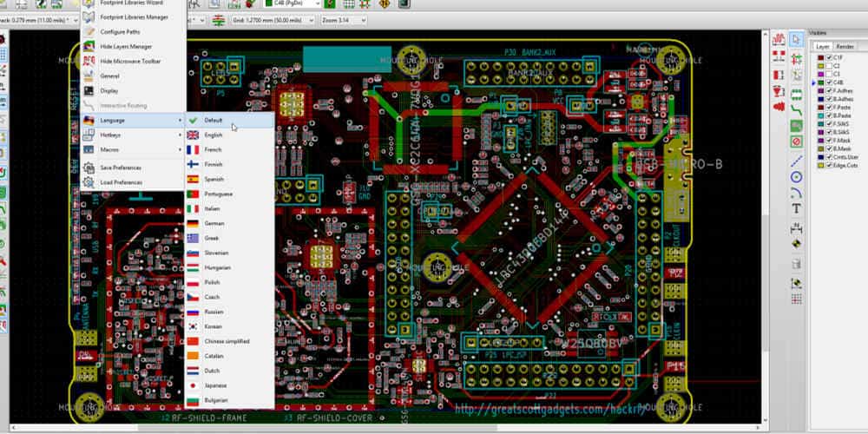Select the add filled zone tool
This screenshot has height=434, width=868.
pos(796,126)
